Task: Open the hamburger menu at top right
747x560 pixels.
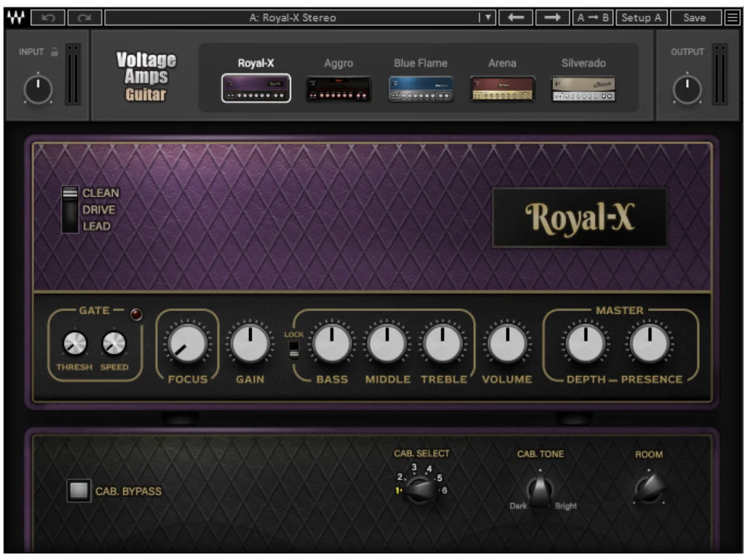Action: pos(733,18)
